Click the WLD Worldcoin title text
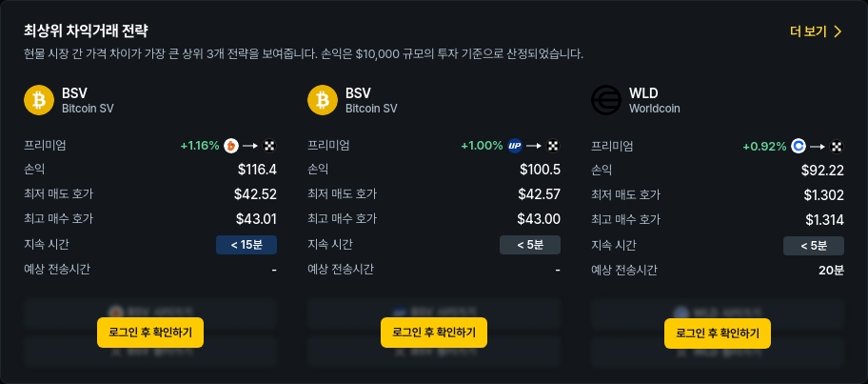868x384 pixels. pos(654,100)
